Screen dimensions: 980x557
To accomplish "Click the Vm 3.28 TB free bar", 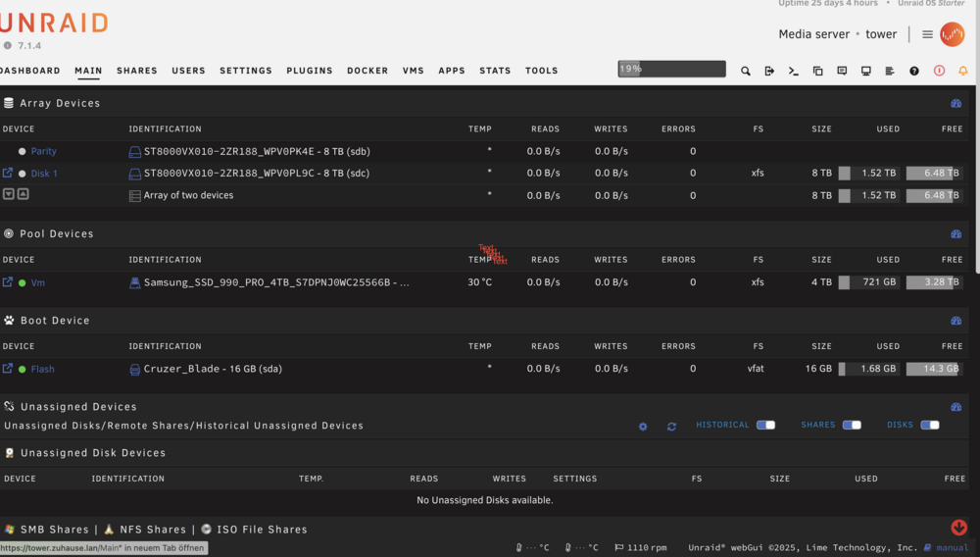I will point(933,282).
